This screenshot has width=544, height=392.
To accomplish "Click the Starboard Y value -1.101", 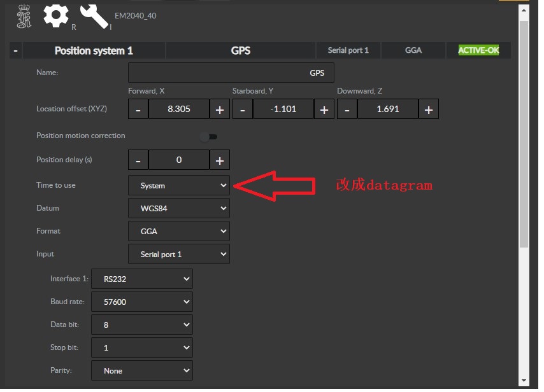I will (283, 109).
